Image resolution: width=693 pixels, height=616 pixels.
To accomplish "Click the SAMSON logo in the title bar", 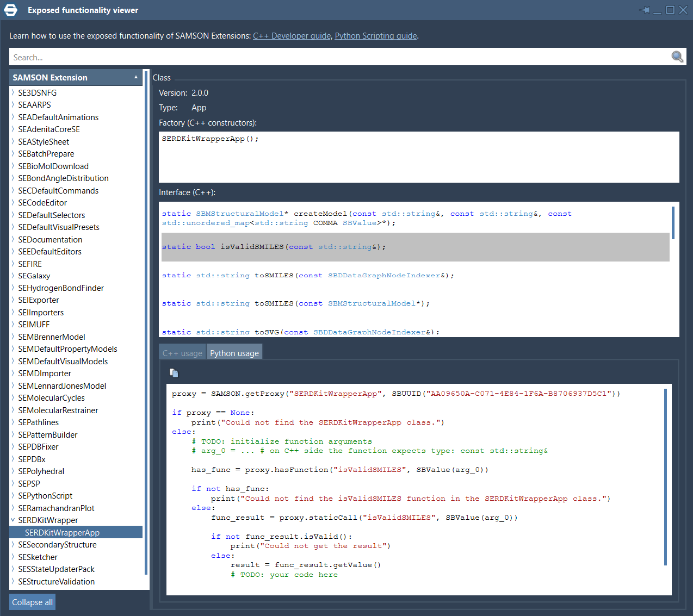I will (10, 9).
